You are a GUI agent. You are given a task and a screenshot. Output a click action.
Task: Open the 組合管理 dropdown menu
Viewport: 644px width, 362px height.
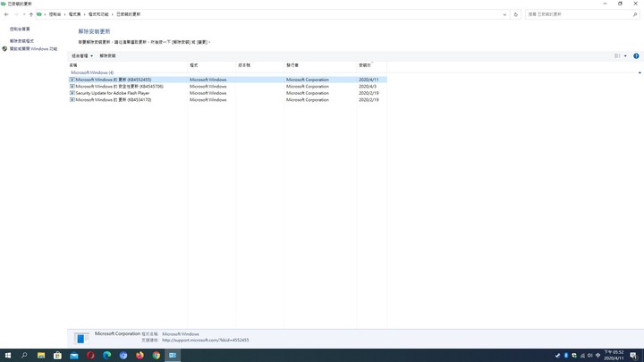click(82, 55)
